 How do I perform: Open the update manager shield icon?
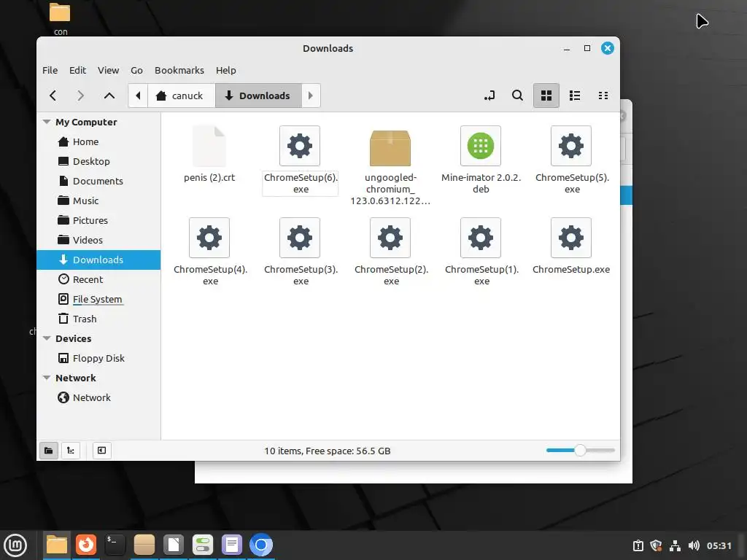656,545
